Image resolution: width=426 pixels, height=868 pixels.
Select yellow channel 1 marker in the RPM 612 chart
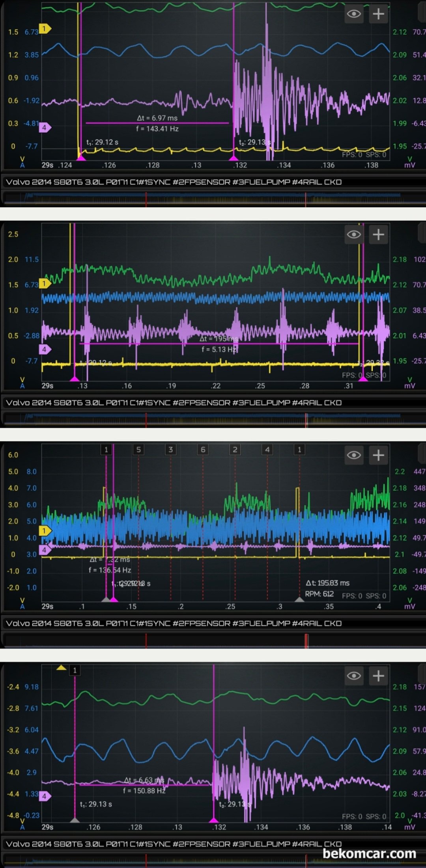[x=45, y=531]
